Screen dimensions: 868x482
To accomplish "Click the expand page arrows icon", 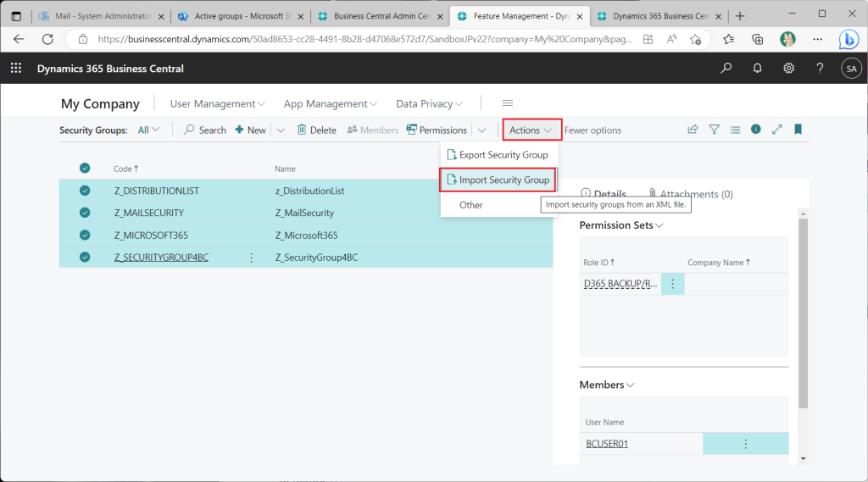I will pos(777,129).
